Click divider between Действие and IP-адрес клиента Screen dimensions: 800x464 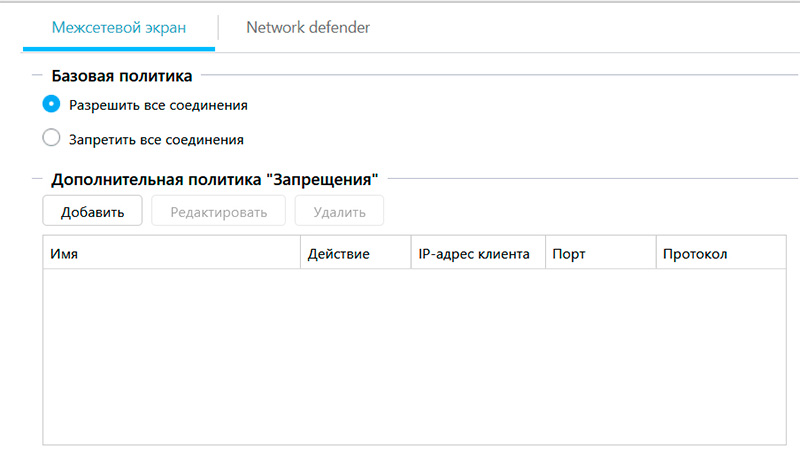(x=411, y=254)
